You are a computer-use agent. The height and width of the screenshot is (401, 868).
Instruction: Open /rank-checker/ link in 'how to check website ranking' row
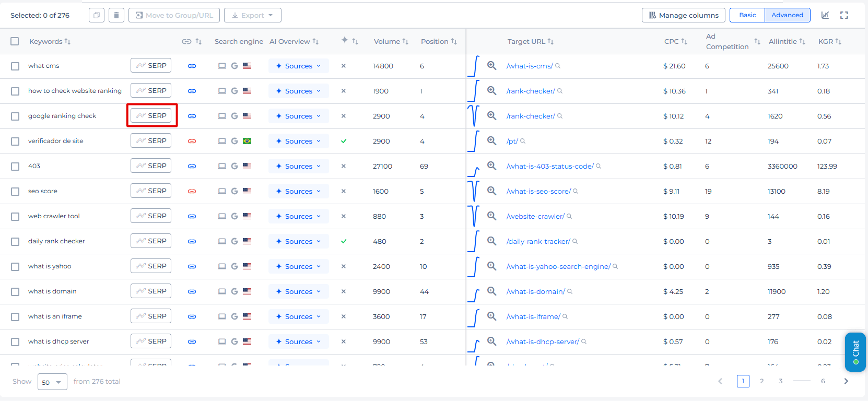point(531,91)
